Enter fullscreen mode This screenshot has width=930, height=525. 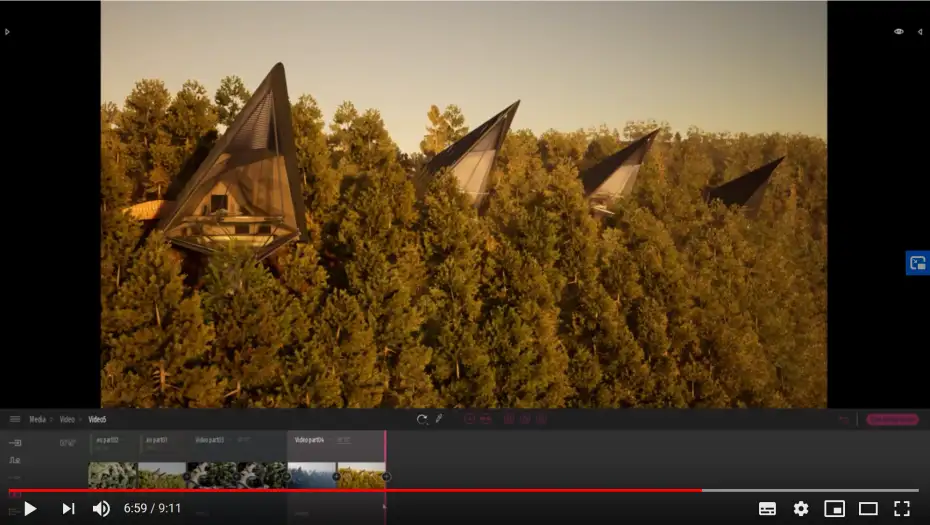pos(902,508)
